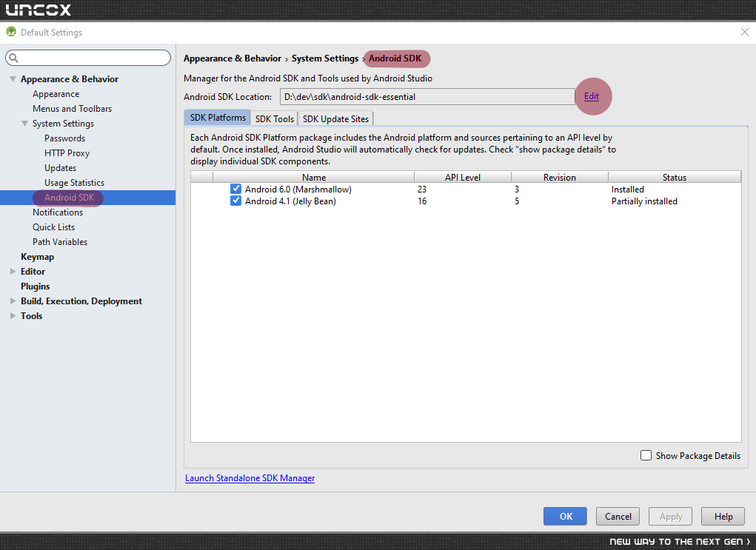Open Plugins settings page
The height and width of the screenshot is (550, 756).
pyautogui.click(x=36, y=286)
